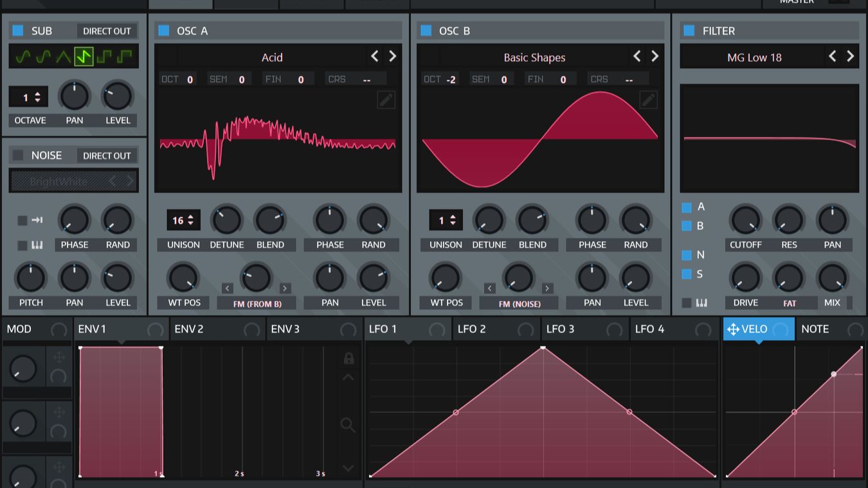868x488 pixels.
Task: Go to next OSC A wavetable
Action: (x=392, y=57)
